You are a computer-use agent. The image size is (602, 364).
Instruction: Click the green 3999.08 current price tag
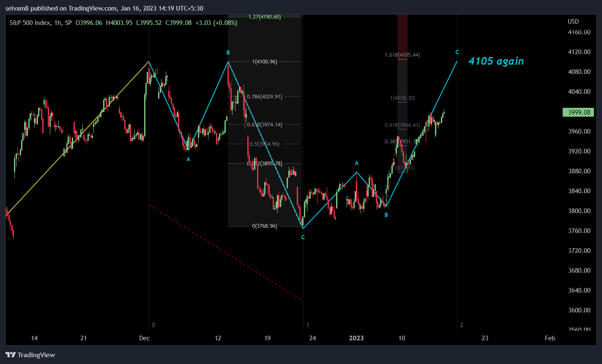point(578,112)
